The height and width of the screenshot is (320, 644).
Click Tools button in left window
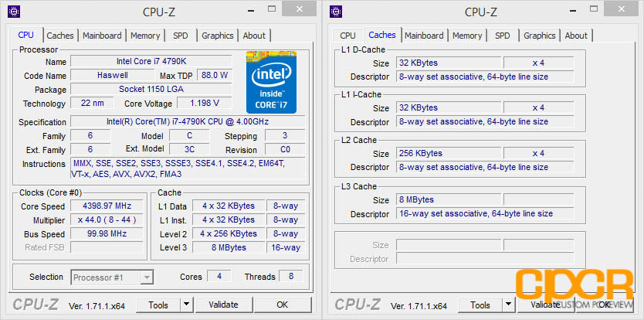coord(158,305)
